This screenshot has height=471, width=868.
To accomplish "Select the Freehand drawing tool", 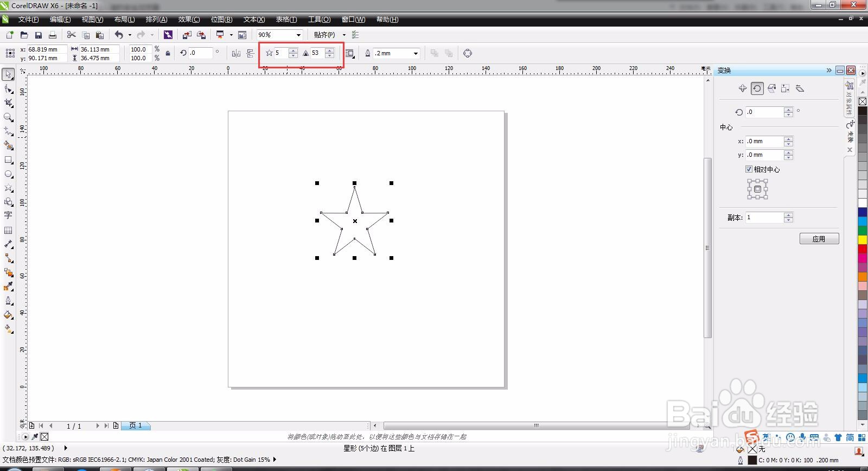I will tap(9, 131).
